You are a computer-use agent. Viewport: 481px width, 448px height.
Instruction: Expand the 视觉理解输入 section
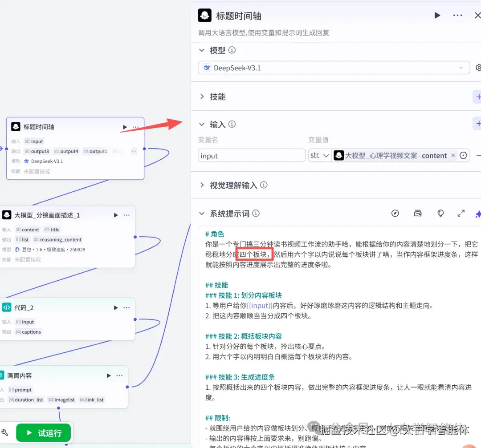coord(202,185)
